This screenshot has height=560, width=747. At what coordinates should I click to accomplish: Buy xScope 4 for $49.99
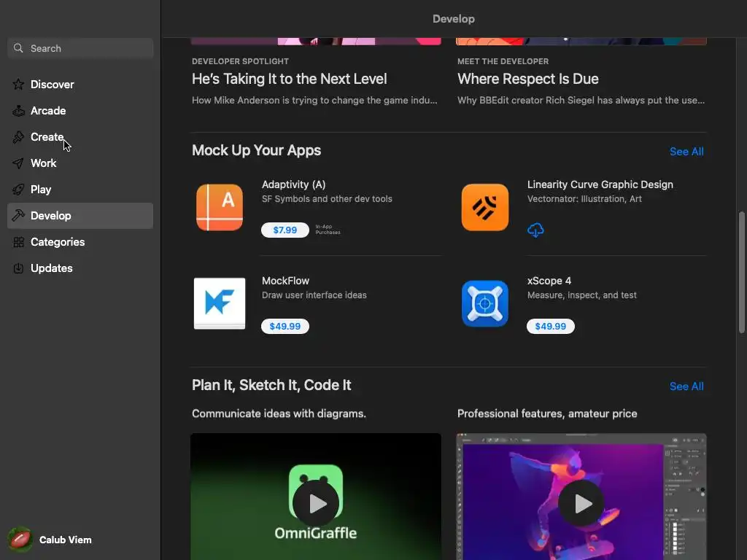coord(550,326)
